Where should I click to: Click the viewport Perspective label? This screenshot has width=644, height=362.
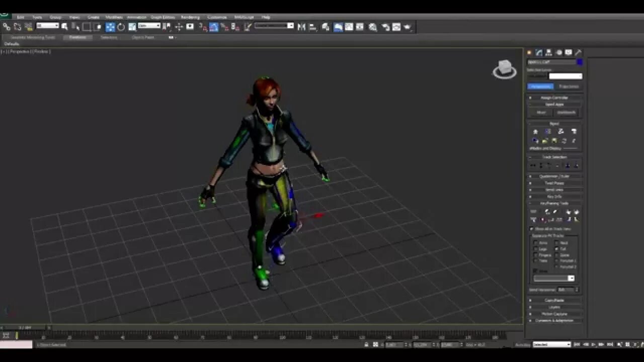tap(20, 51)
